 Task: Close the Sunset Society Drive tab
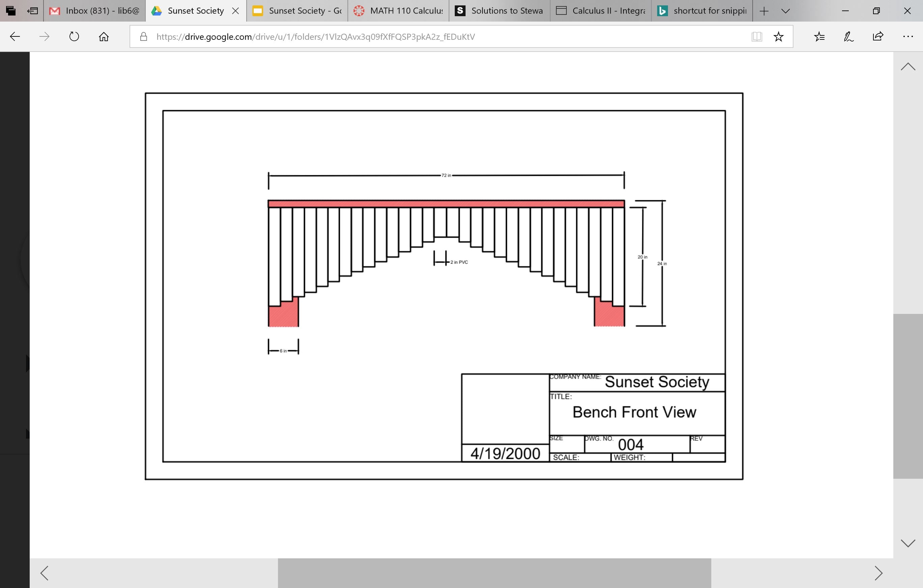pos(236,11)
